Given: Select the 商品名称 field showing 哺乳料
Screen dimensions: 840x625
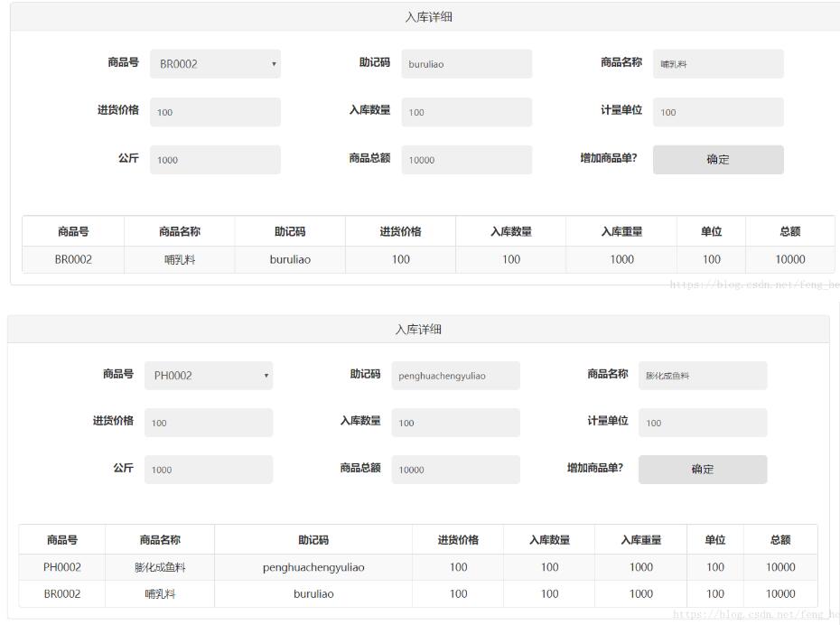Looking at the screenshot, I should coord(718,64).
